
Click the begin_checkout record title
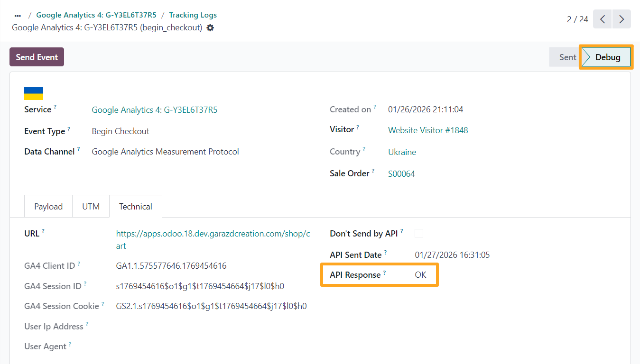click(107, 27)
